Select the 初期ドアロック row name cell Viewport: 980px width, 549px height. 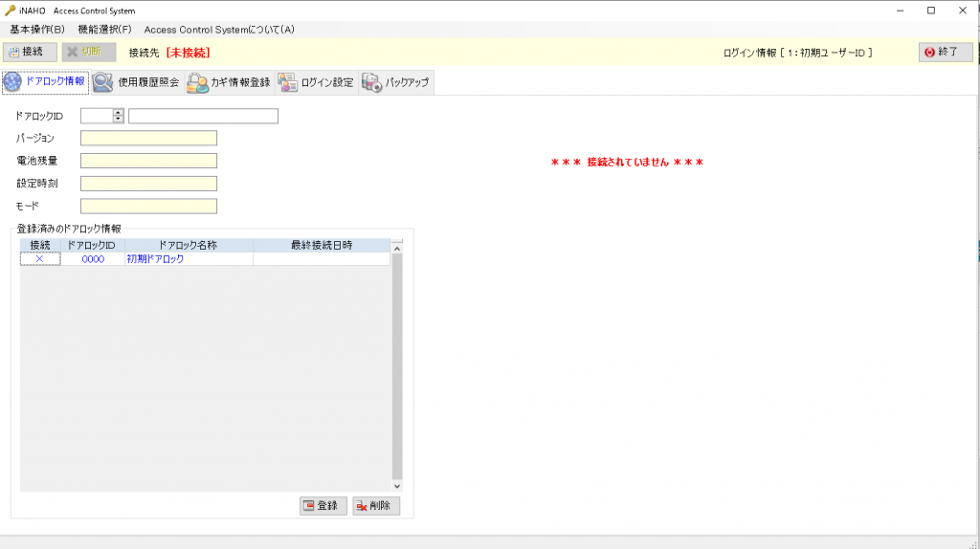pos(189,259)
